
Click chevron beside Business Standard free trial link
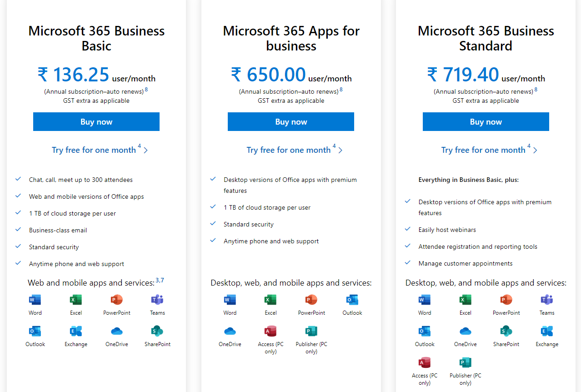click(x=535, y=150)
